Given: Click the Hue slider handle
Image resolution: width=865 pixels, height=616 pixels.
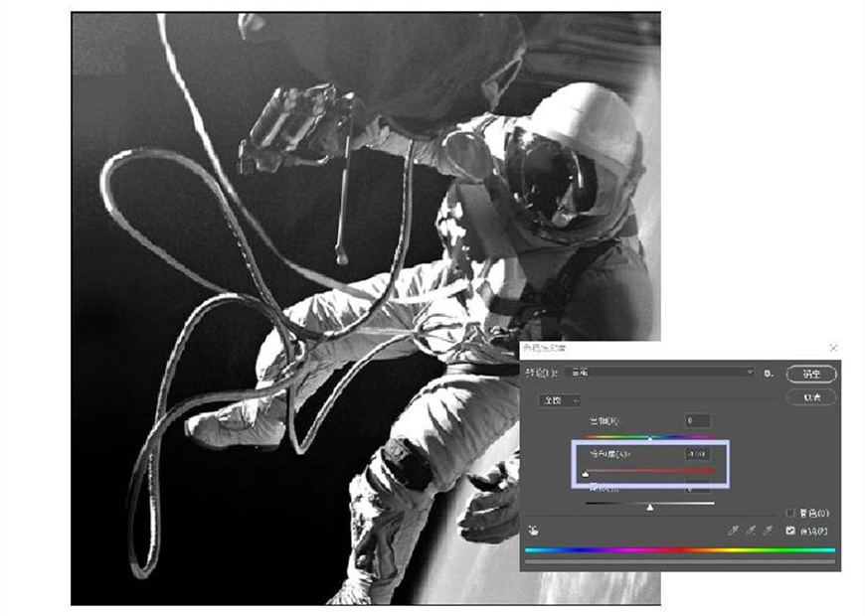Looking at the screenshot, I should pos(650,438).
